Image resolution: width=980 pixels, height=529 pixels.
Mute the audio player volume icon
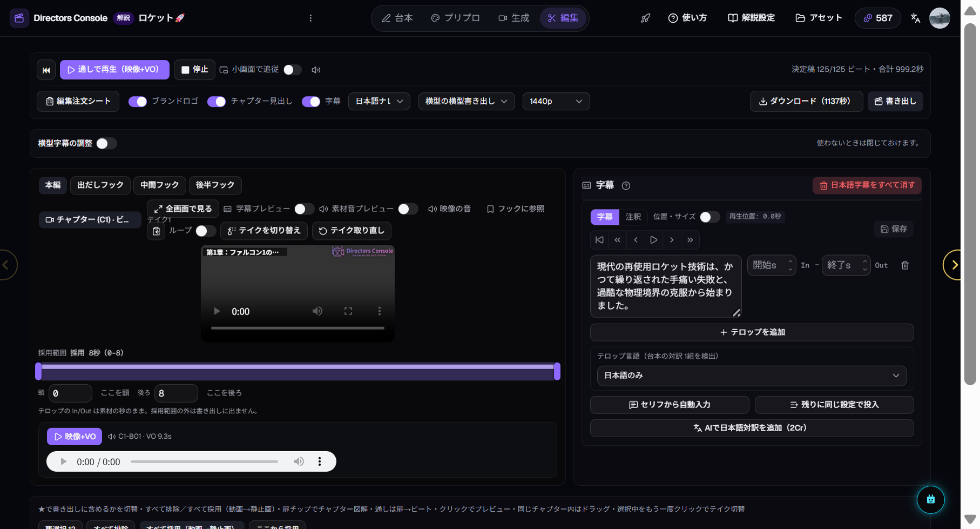(299, 461)
